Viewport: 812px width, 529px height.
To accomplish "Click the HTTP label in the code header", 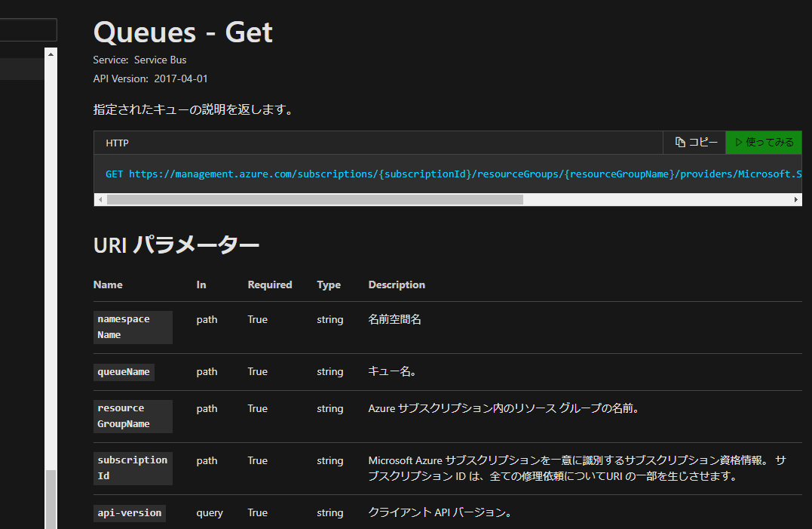I will click(117, 143).
